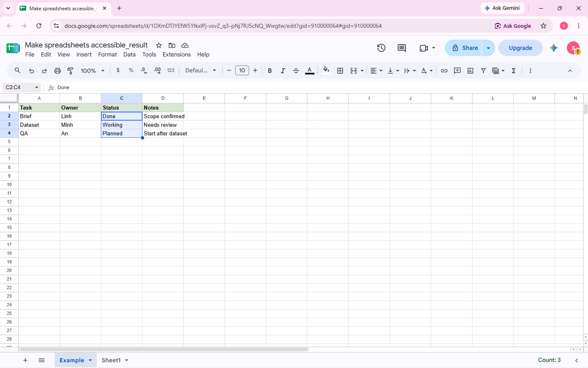The image size is (588, 368).
Task: Open the Extensions menu
Action: tap(176, 54)
